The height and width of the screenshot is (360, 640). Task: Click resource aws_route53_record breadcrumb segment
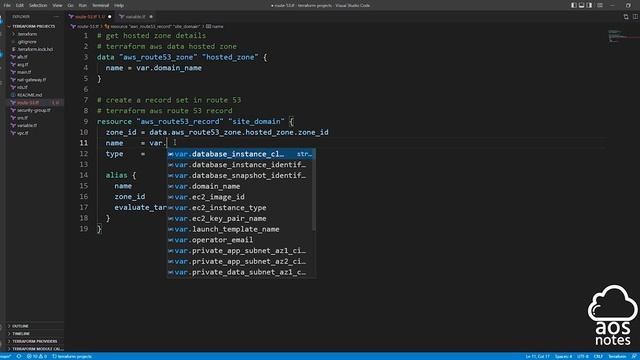tap(153, 27)
